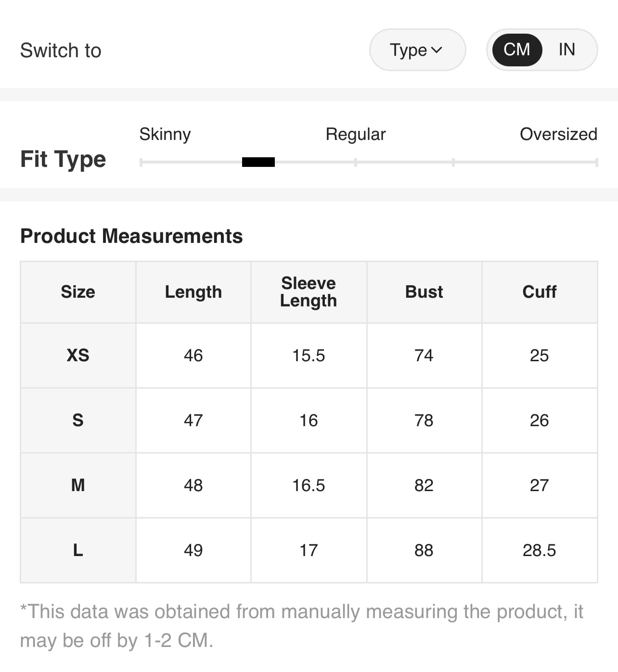Viewport: 618px width, 672px height.
Task: Click the Product Measurements heading
Action: click(x=131, y=236)
